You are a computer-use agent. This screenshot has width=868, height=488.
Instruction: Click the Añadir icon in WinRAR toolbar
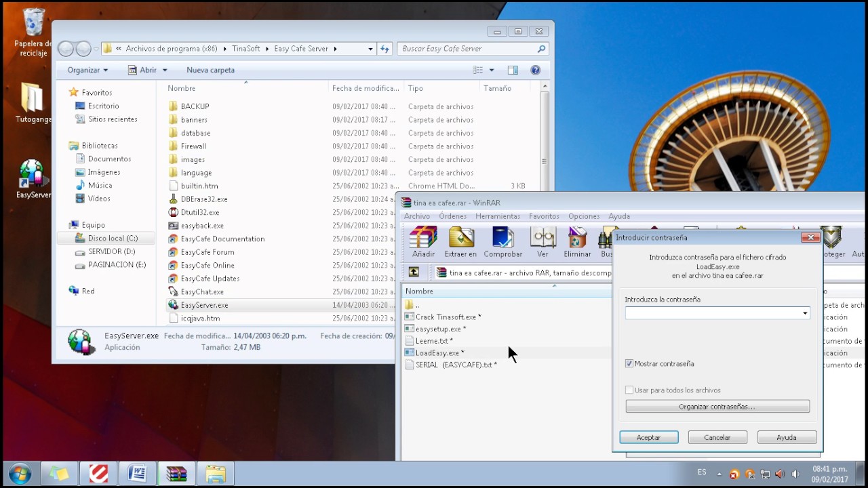(x=423, y=243)
